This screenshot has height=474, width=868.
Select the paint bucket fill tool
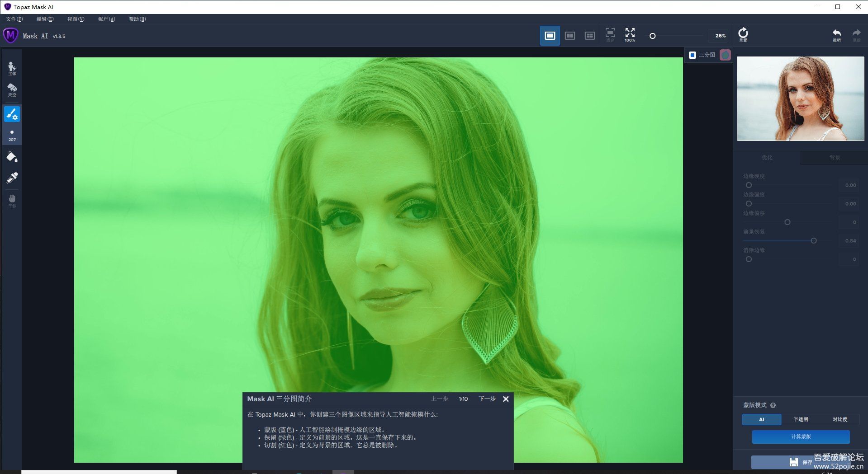point(12,156)
